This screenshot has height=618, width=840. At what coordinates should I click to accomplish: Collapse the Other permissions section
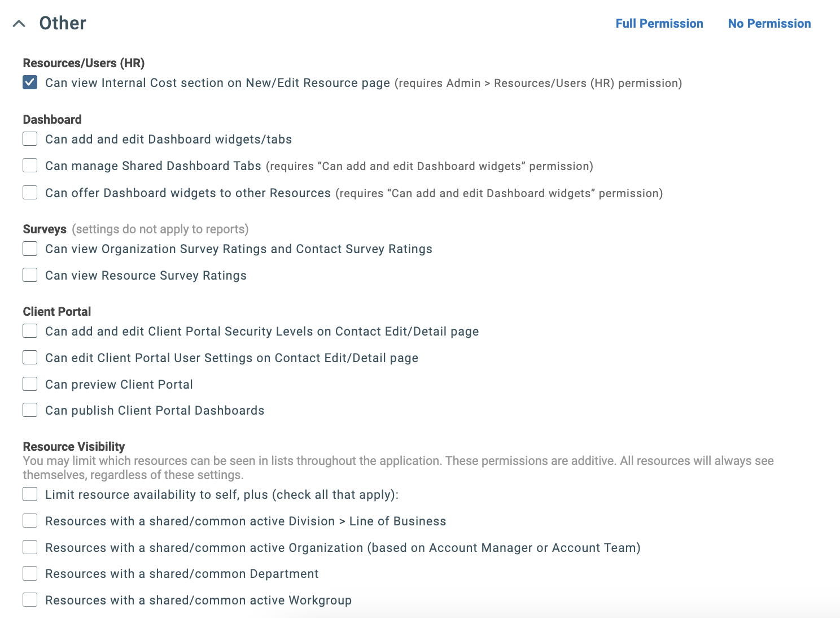pyautogui.click(x=19, y=23)
